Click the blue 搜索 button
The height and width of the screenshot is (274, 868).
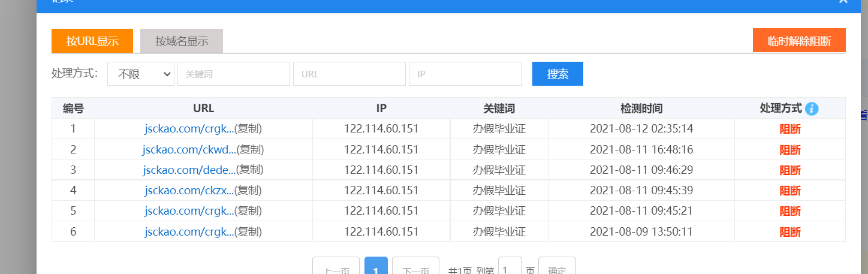click(557, 74)
